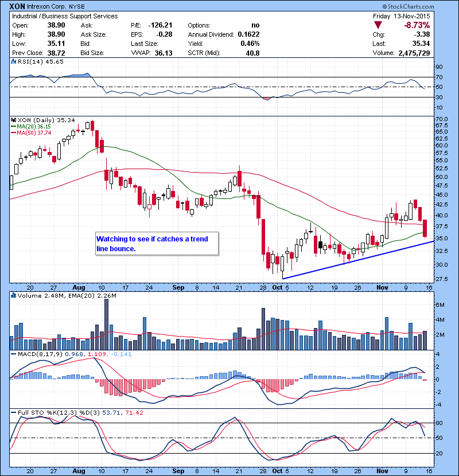This screenshot has height=476, width=459.
Task: Click the red down-triangle price change icon
Action: click(378, 25)
